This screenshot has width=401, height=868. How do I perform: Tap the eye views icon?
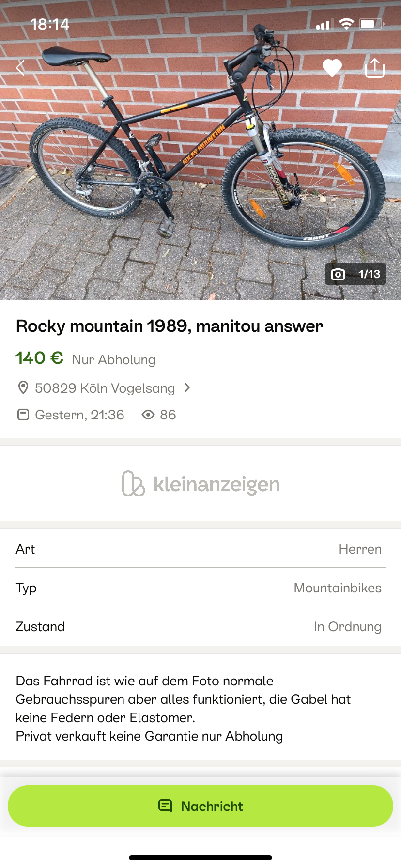click(148, 415)
